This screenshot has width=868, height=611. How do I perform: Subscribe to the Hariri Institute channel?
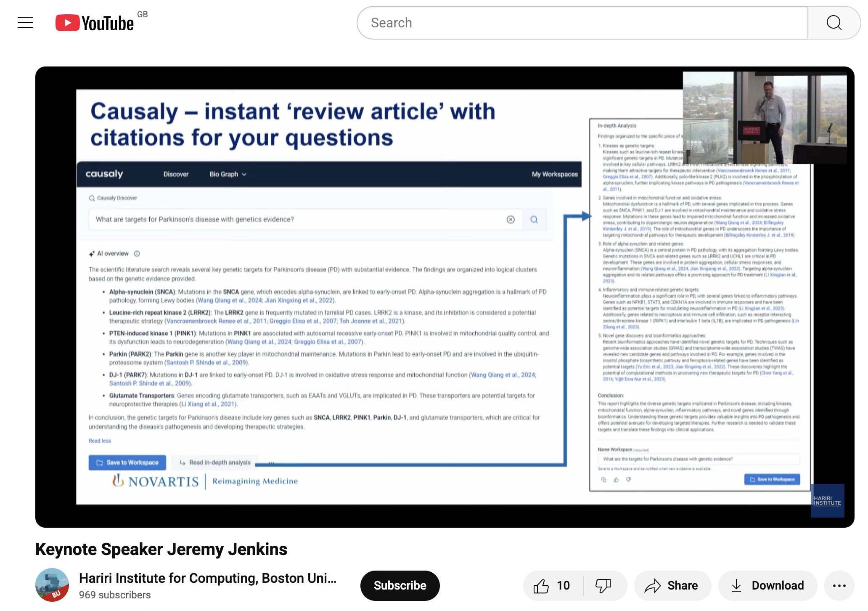tap(400, 585)
